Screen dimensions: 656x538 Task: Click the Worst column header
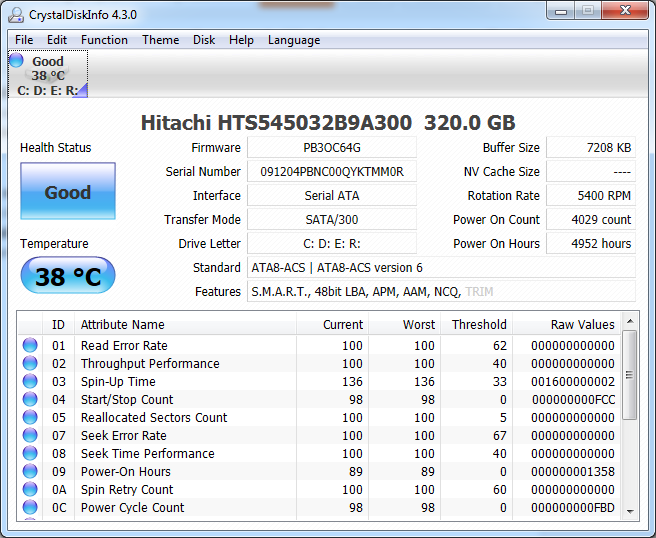[404, 324]
